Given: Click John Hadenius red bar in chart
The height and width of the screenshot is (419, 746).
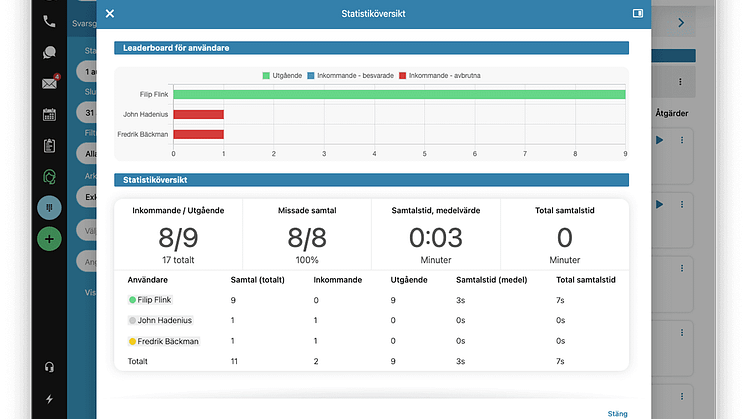Looking at the screenshot, I should point(198,114).
